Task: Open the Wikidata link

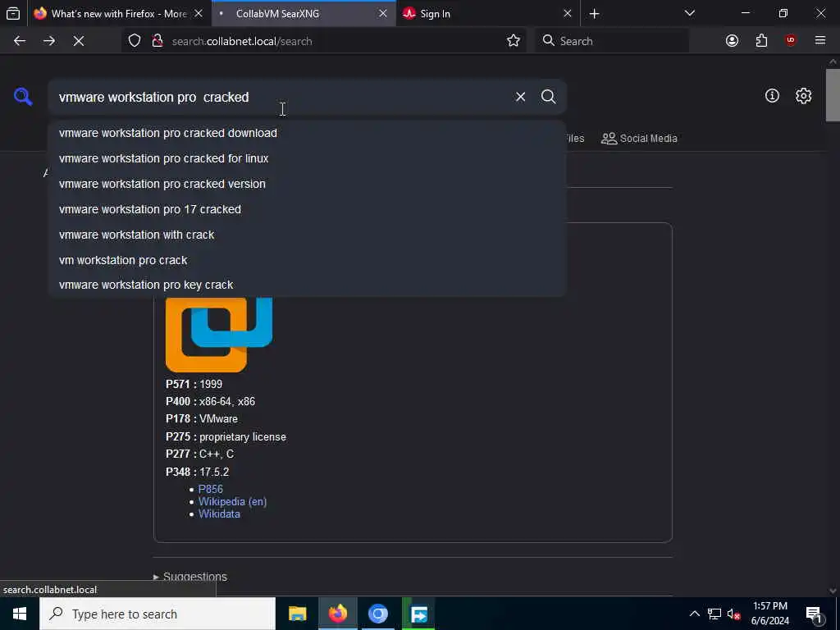Action: [219, 514]
